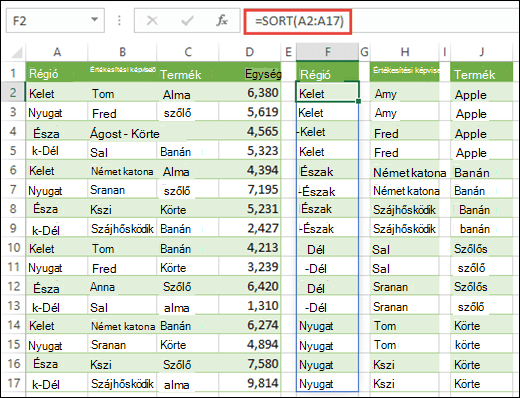Click cell J10 containing Szőlős
This screenshot has height=398, width=520.
(x=481, y=247)
